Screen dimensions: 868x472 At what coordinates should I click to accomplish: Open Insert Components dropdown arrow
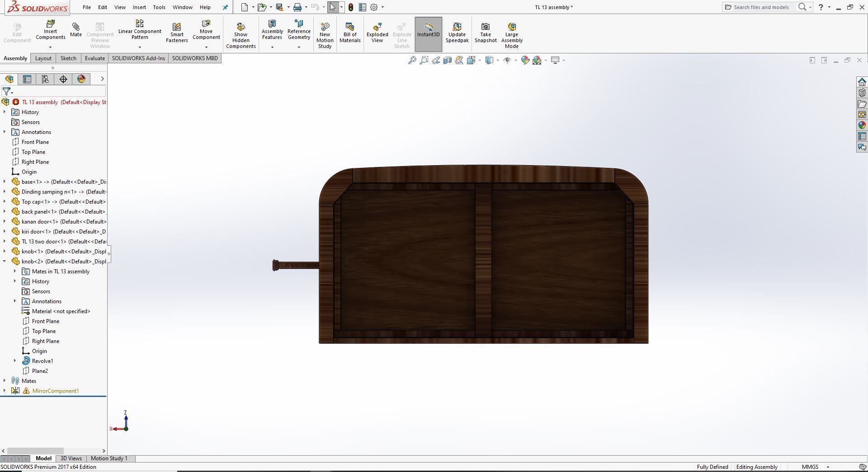50,47
